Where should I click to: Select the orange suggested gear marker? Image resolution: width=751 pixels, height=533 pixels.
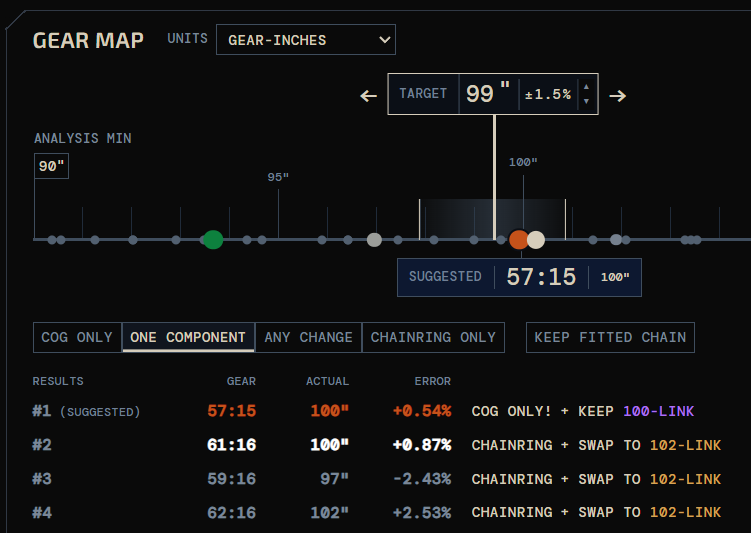518,239
